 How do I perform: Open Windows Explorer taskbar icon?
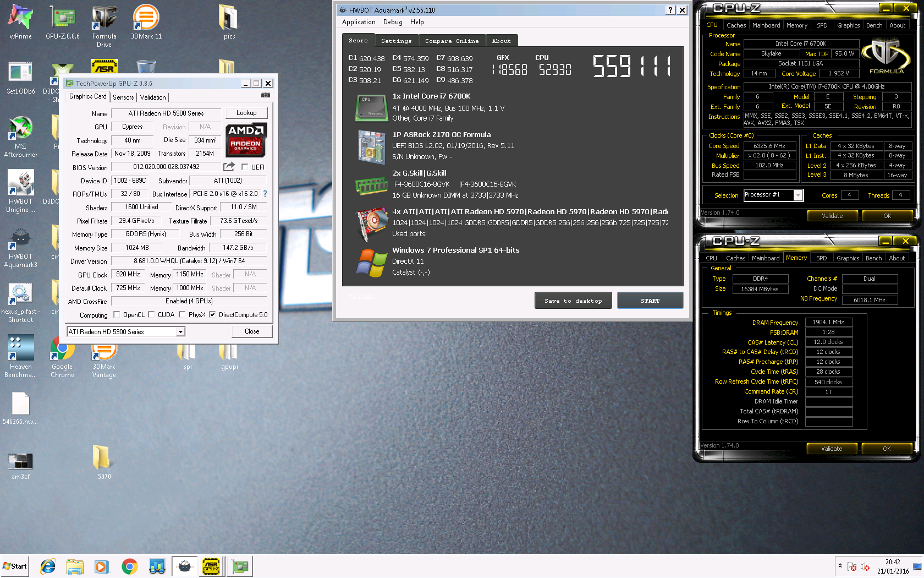pos(74,566)
